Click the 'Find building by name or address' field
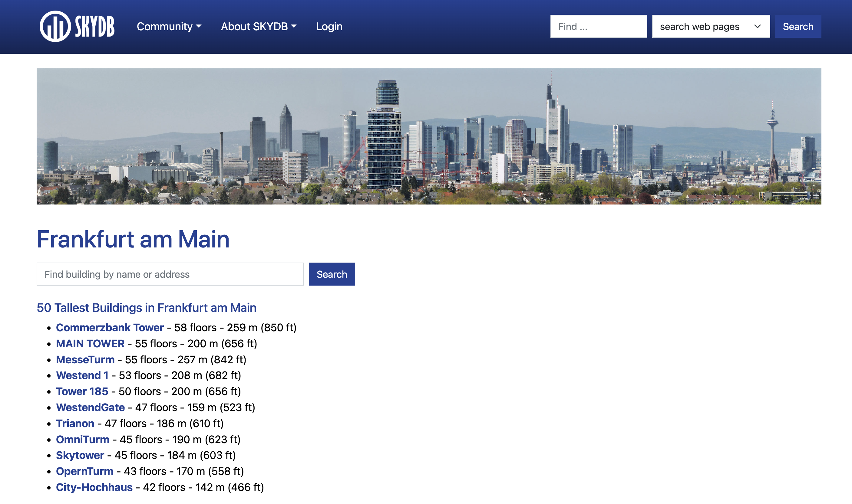This screenshot has width=852, height=504. coord(170,274)
